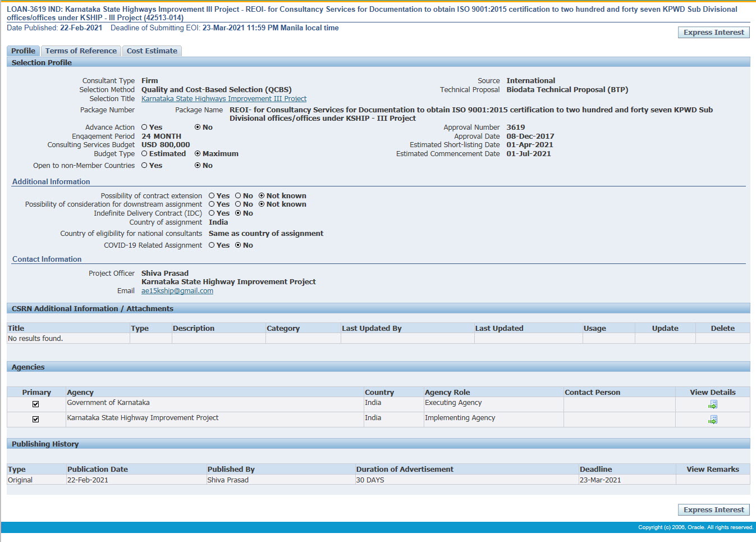The image size is (756, 542).
Task: Select approval number '3619' value
Action: tap(516, 127)
